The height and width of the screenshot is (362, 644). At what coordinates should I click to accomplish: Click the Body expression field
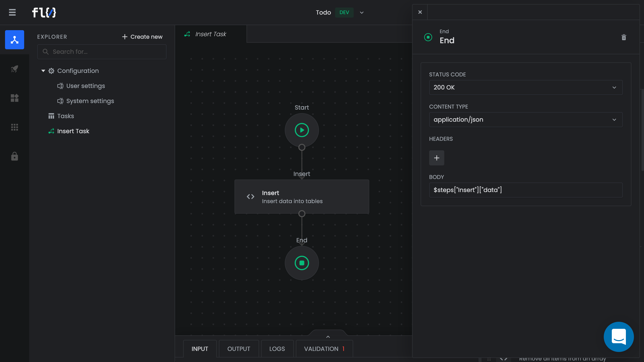coord(526,190)
